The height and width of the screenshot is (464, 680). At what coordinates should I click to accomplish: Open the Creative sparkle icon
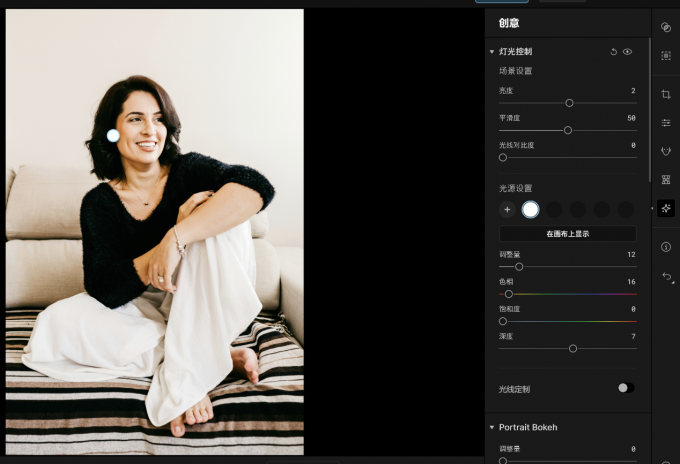point(666,209)
